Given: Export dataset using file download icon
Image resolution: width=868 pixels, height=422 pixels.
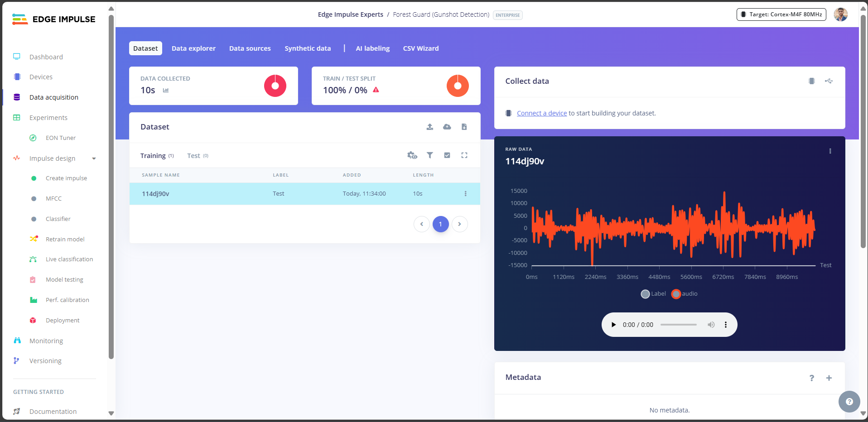Looking at the screenshot, I should 464,127.
